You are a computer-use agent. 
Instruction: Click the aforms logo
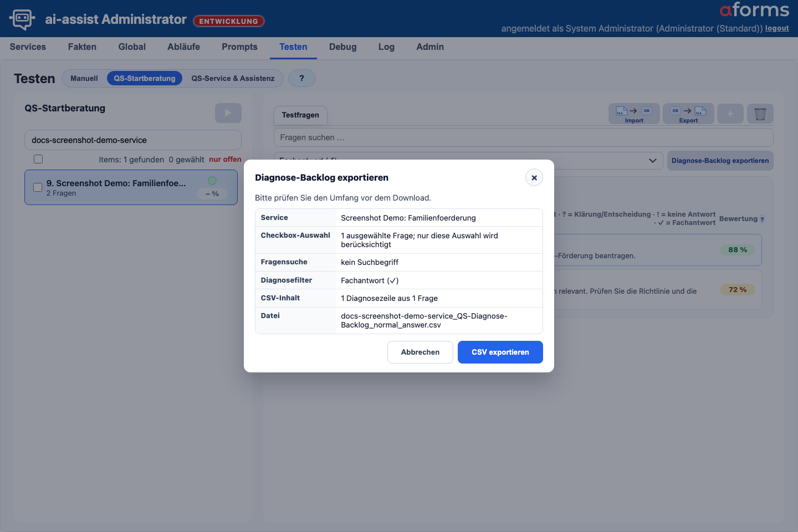[754, 9]
